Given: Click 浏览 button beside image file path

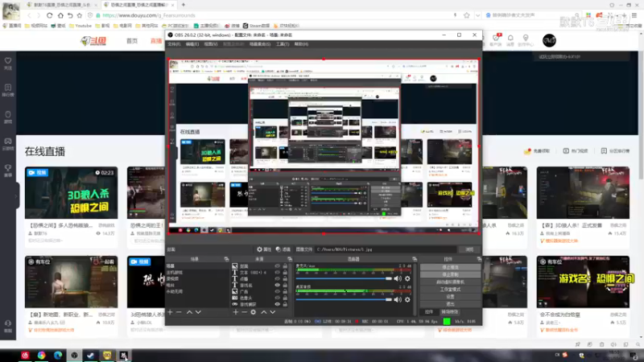Looking at the screenshot, I should pyautogui.click(x=469, y=249).
